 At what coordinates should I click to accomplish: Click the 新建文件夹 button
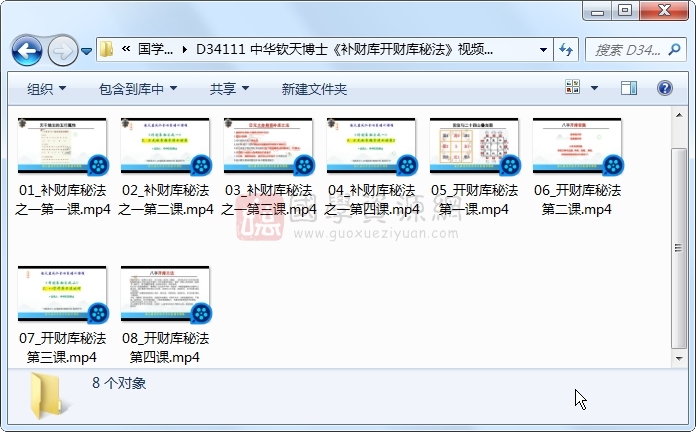point(314,89)
